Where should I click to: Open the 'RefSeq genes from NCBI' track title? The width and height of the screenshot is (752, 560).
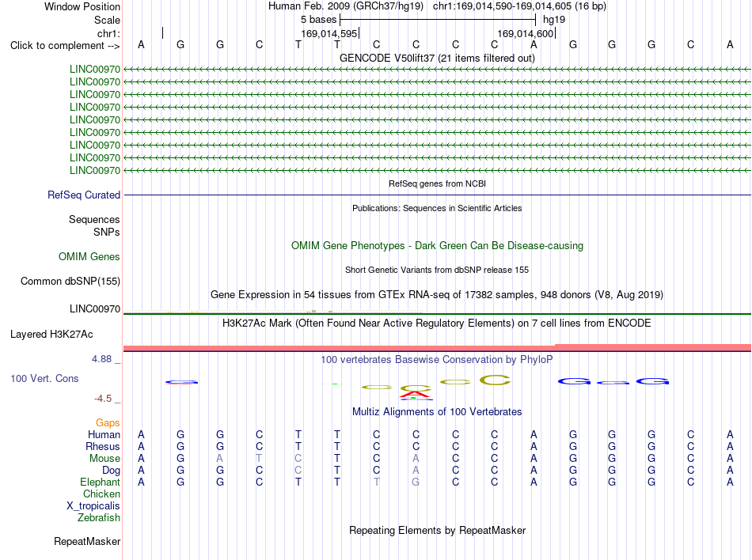pyautogui.click(x=437, y=184)
